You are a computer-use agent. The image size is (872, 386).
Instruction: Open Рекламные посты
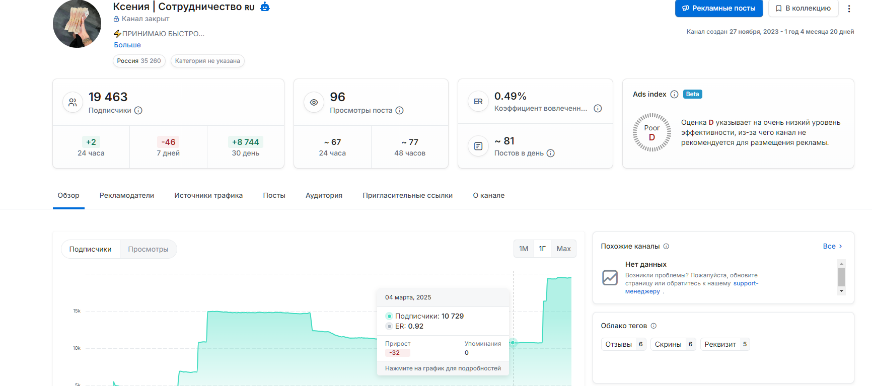(719, 8)
